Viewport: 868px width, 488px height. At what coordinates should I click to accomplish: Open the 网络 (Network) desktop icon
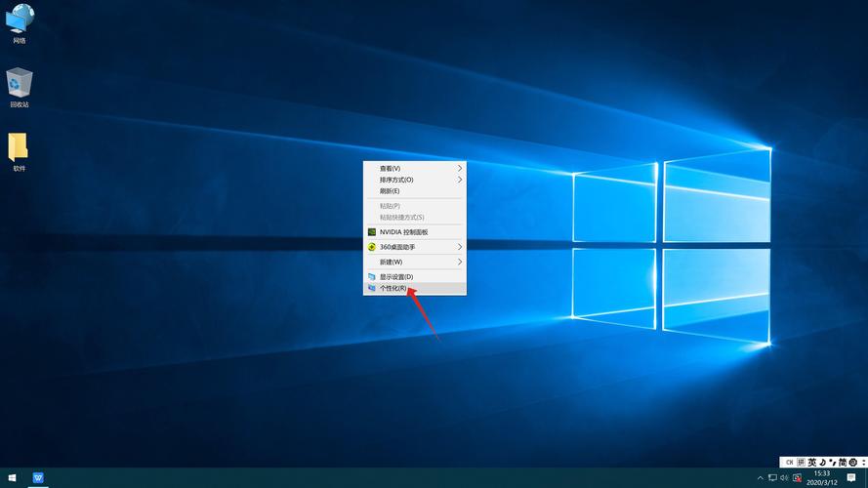20,21
